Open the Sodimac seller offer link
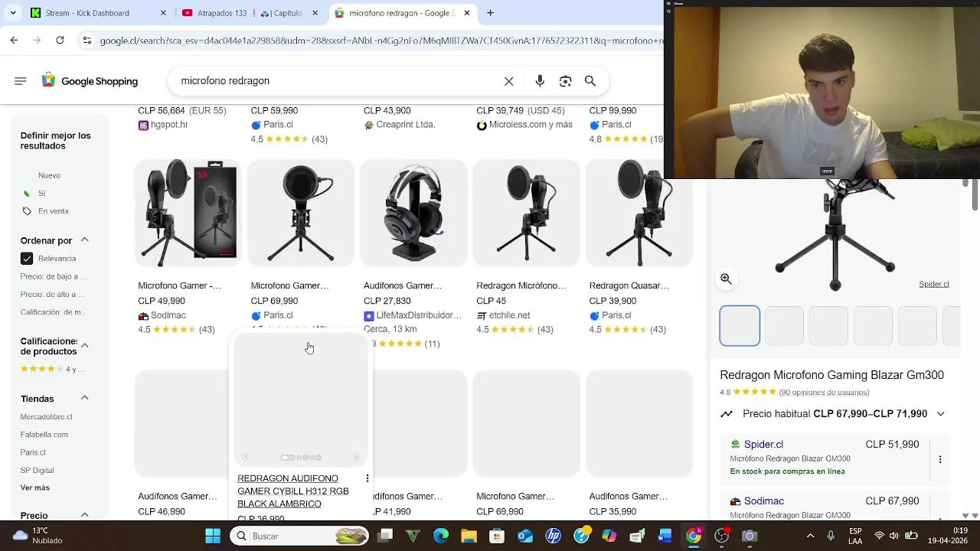This screenshot has height=551, width=980. point(764,501)
